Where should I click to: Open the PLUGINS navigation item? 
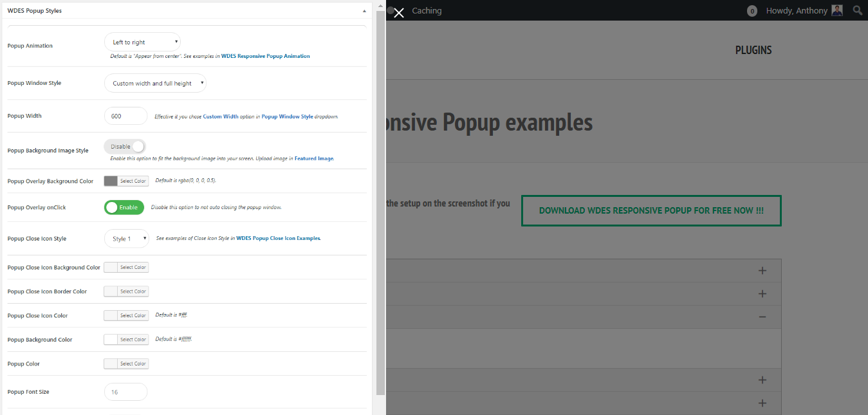753,50
